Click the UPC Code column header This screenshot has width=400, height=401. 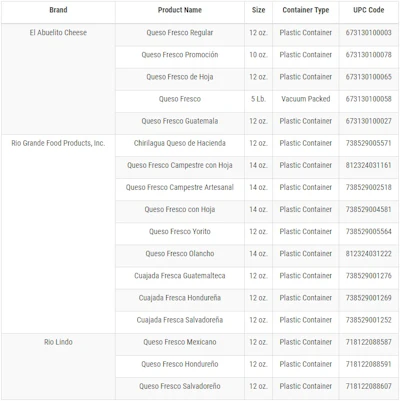coord(369,10)
